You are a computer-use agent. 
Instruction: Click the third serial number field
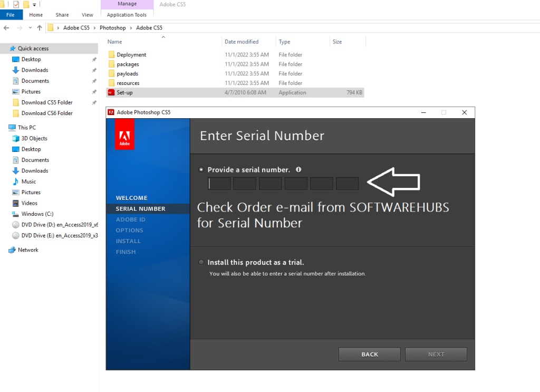tap(271, 184)
